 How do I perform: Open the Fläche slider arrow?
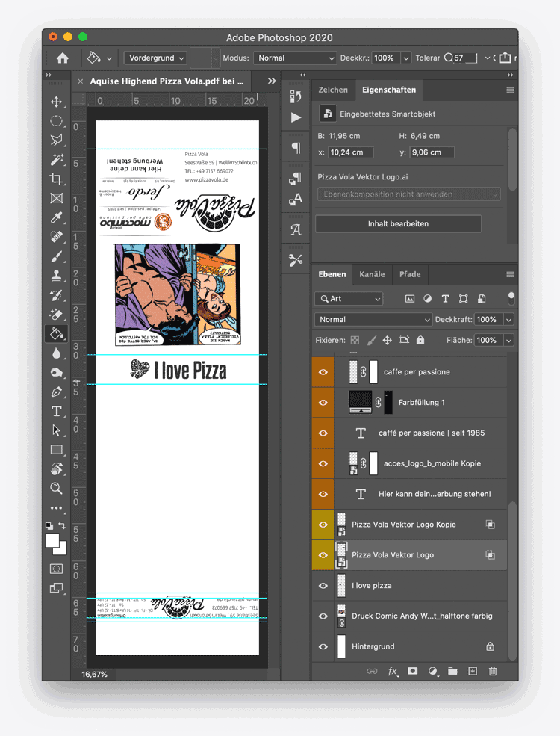click(x=508, y=340)
